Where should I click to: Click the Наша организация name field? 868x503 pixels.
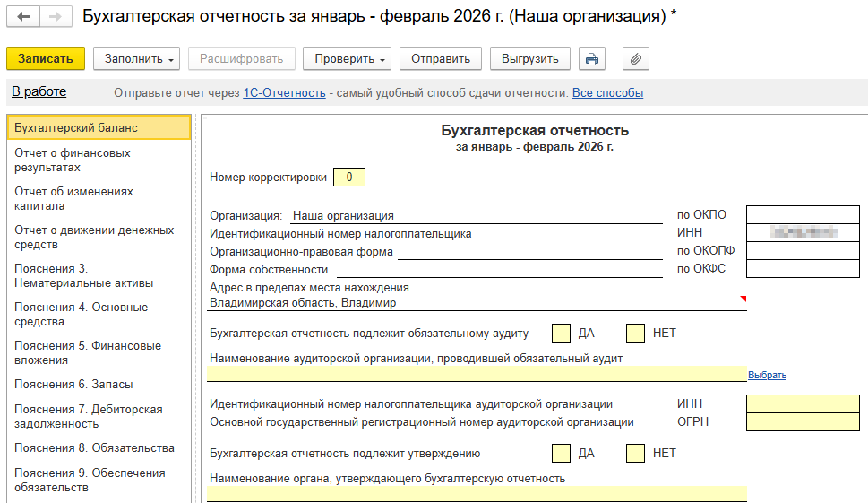coord(476,215)
